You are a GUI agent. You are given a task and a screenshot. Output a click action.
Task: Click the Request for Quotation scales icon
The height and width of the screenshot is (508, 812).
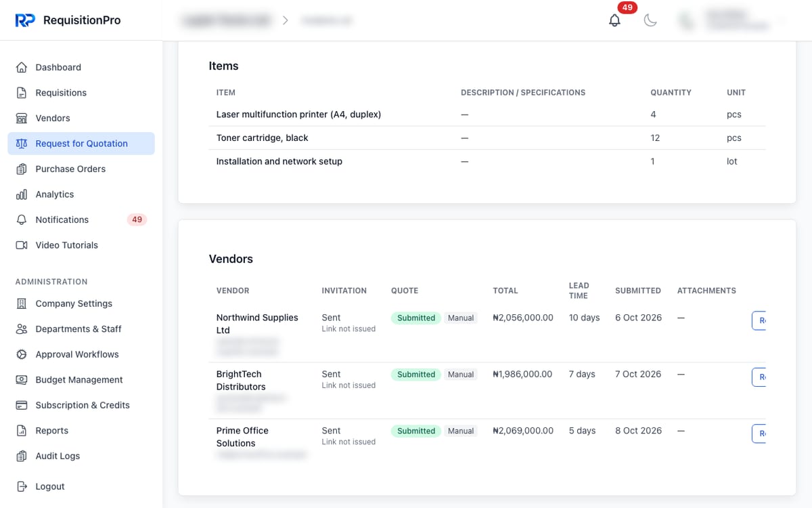coord(22,144)
